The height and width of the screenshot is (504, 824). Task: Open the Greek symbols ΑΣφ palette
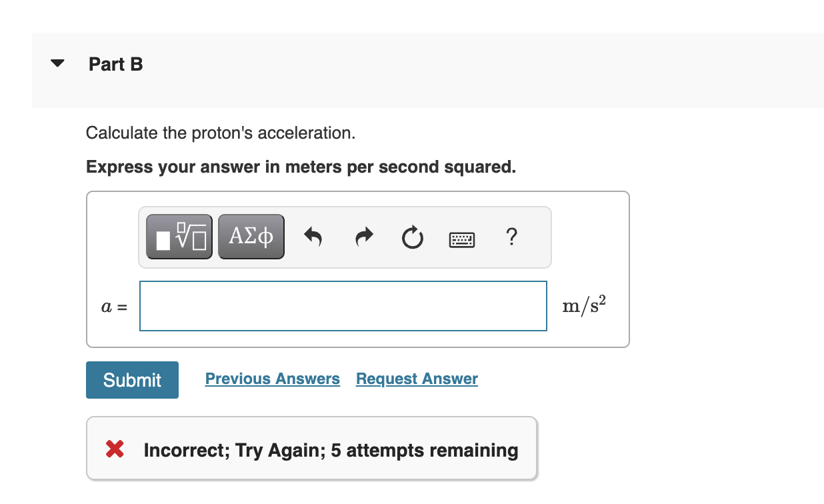click(x=251, y=236)
